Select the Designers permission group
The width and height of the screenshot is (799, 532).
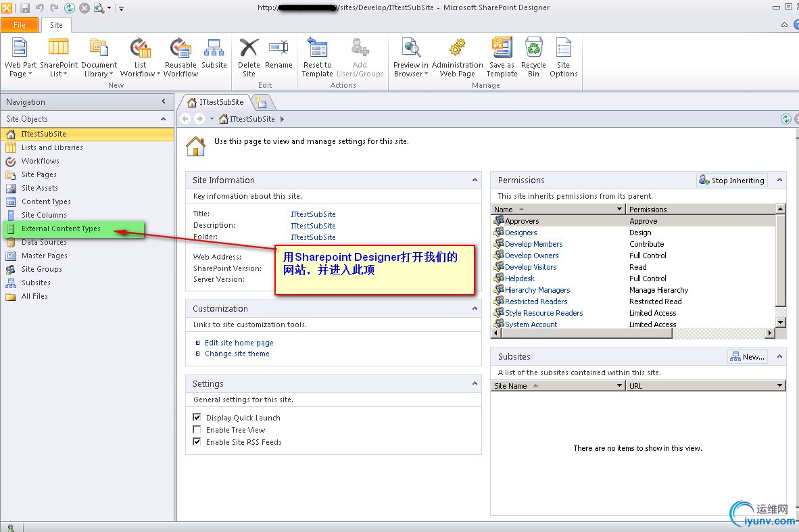pyautogui.click(x=520, y=233)
